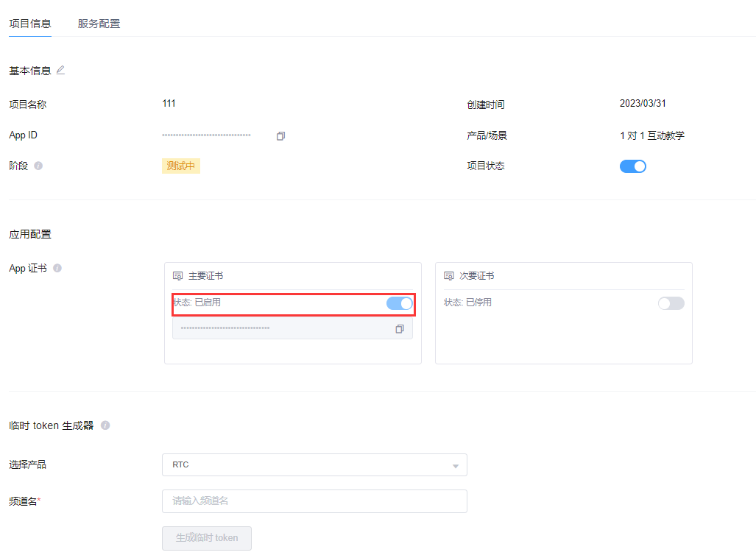Click the 次要证书 certificate icon
756x555 pixels.
click(449, 276)
